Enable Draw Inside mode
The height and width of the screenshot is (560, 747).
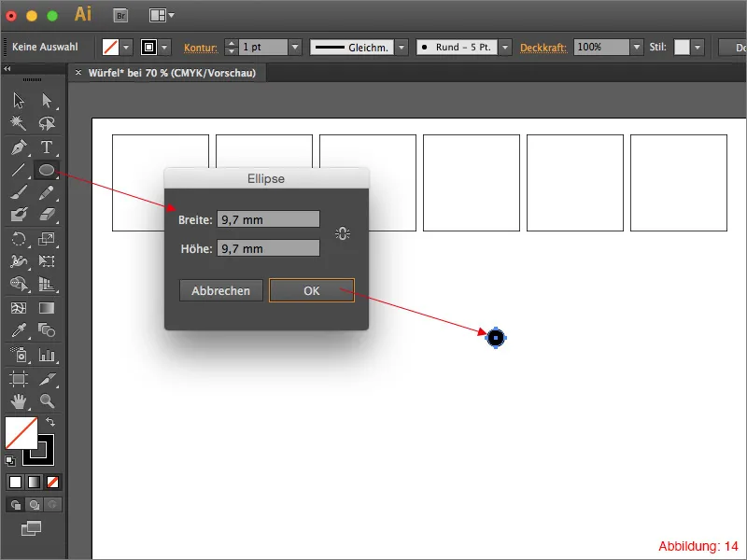pyautogui.click(x=52, y=505)
